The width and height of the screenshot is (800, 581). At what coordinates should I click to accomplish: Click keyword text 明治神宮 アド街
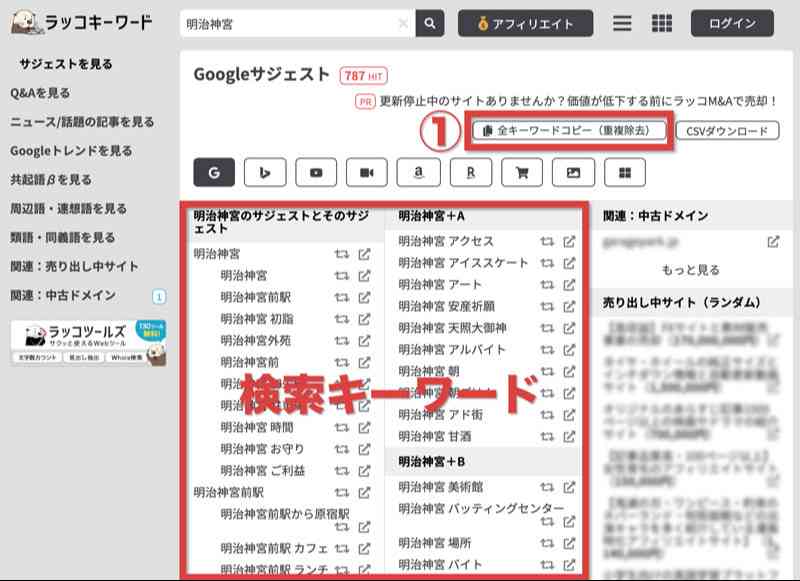(x=440, y=415)
